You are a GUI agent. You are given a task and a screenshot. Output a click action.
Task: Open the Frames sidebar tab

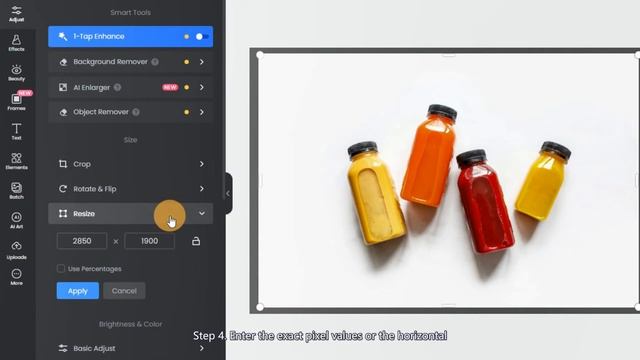pos(16,102)
